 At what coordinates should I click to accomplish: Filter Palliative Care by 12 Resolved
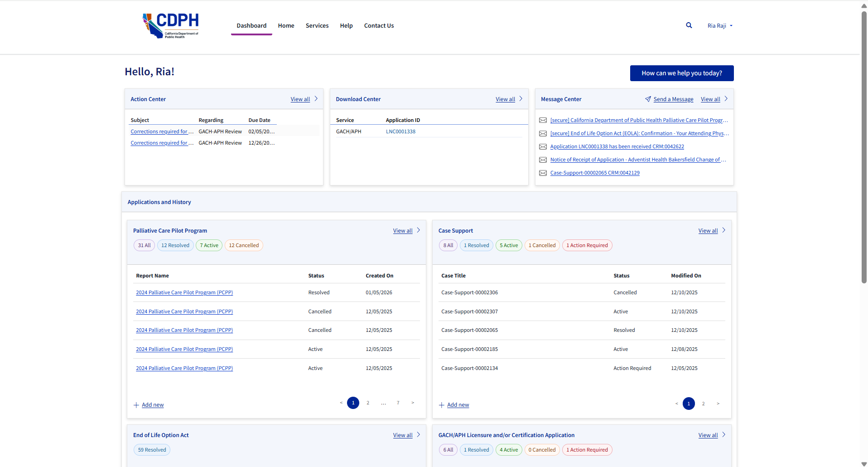pyautogui.click(x=175, y=245)
